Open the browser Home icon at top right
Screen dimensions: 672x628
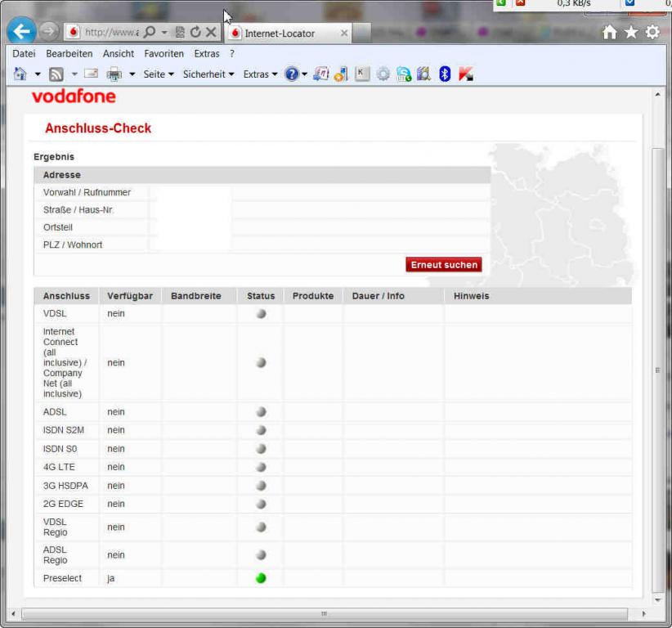coord(609,32)
